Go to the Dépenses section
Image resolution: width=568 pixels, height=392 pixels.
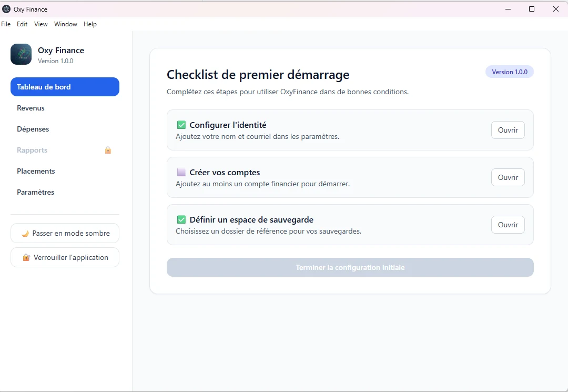click(x=65, y=129)
